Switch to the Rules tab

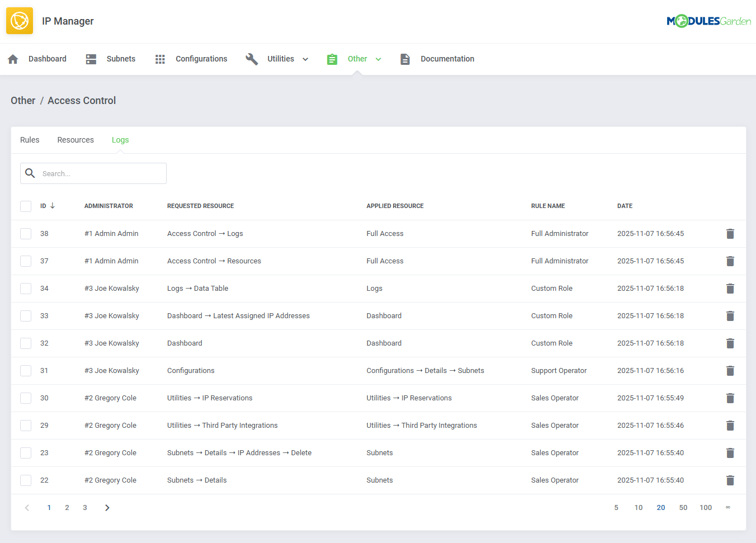point(30,140)
